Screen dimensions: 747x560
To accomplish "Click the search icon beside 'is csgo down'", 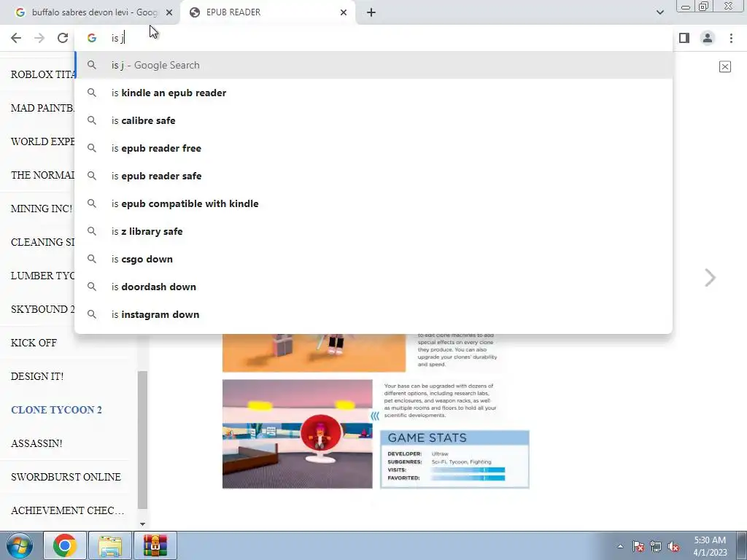I will coord(92,259).
